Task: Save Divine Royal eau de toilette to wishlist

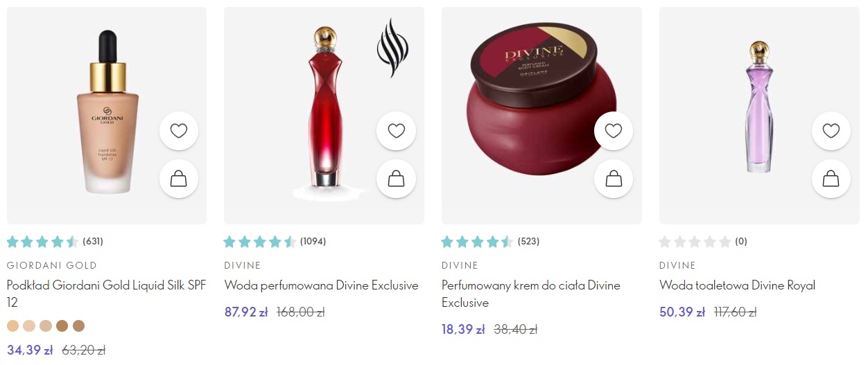Action: [831, 131]
